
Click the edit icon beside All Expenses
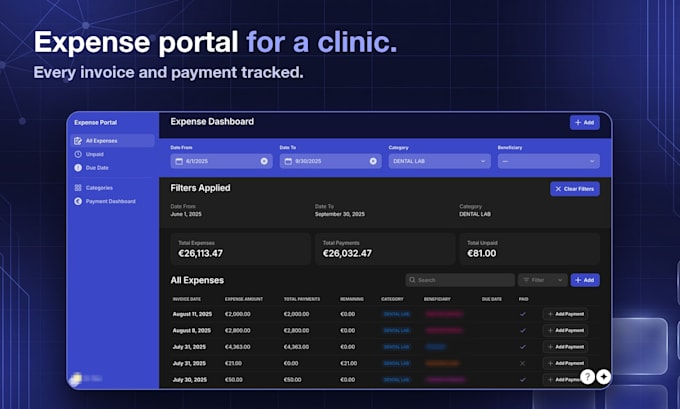(x=78, y=141)
